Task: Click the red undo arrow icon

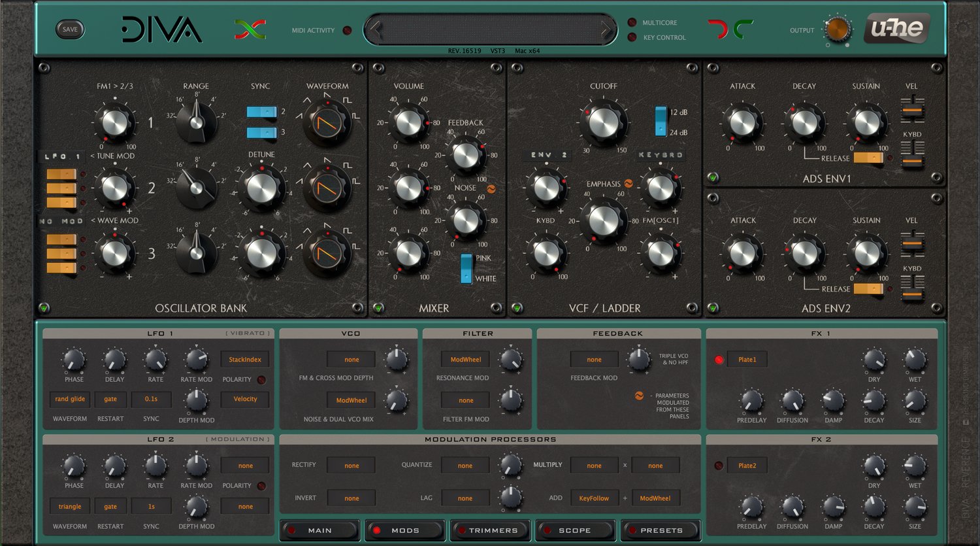Action: (718, 29)
